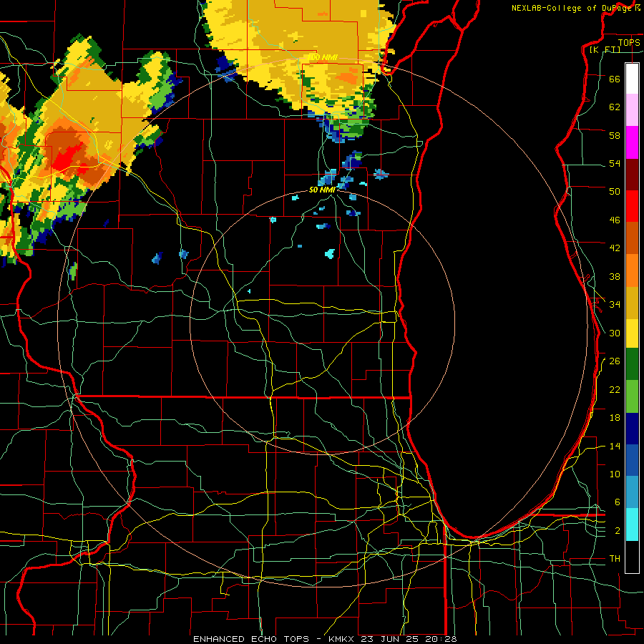Click the legend value 2
Image resolution: width=644 pixels, height=644 pixels.
(617, 531)
